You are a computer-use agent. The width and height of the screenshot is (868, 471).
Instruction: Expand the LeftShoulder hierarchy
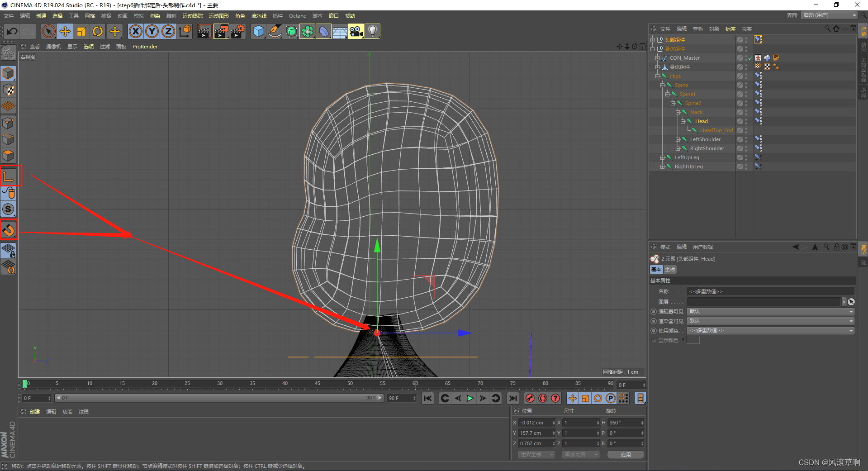point(678,139)
